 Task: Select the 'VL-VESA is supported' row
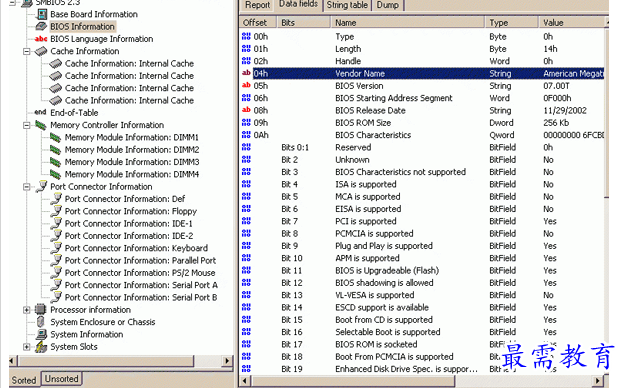pos(422,295)
